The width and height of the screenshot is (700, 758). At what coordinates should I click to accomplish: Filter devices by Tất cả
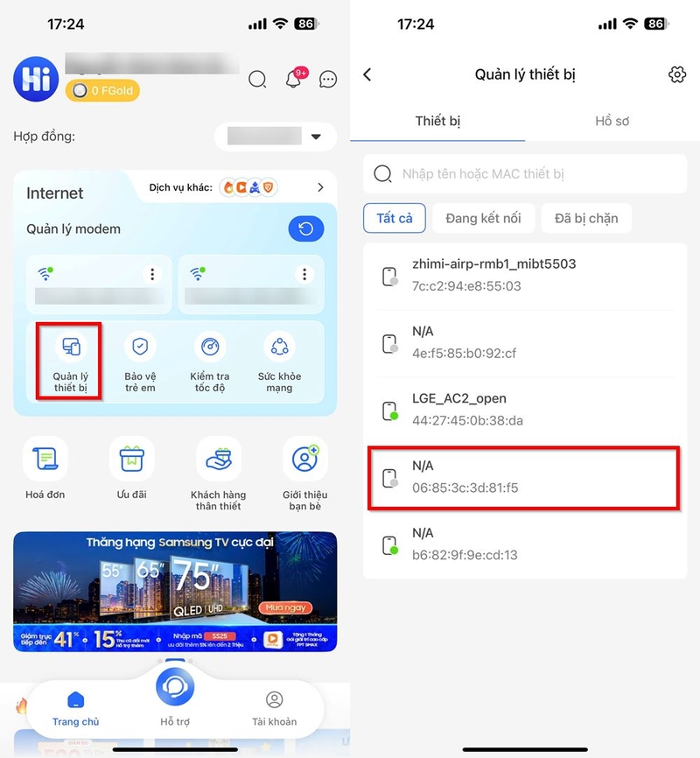[x=395, y=218]
